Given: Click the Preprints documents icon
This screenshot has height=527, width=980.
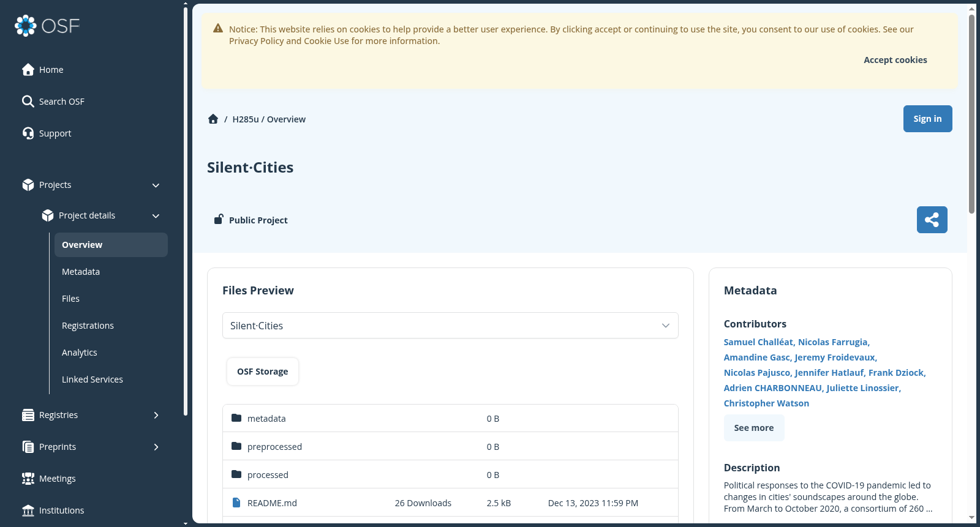Looking at the screenshot, I should click(x=28, y=447).
